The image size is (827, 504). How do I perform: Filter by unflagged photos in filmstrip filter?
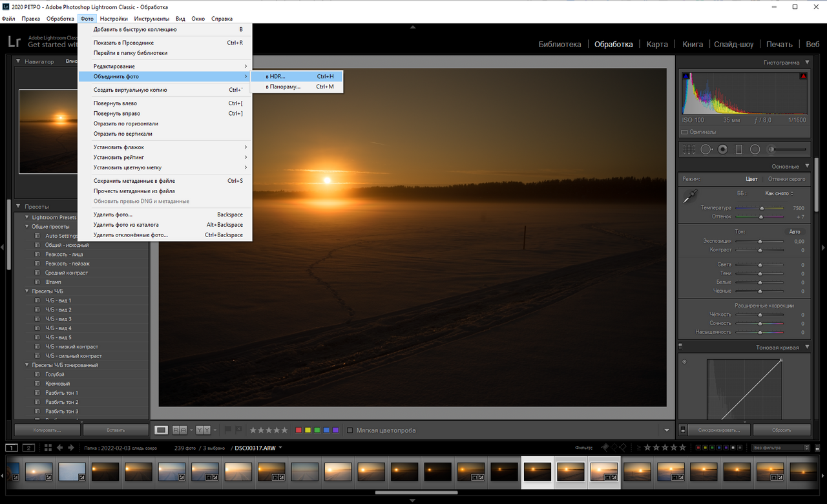(614, 447)
